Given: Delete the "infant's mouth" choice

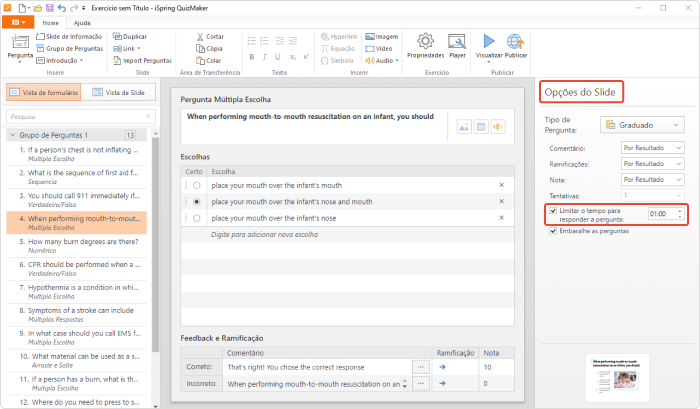Looking at the screenshot, I should coord(501,185).
